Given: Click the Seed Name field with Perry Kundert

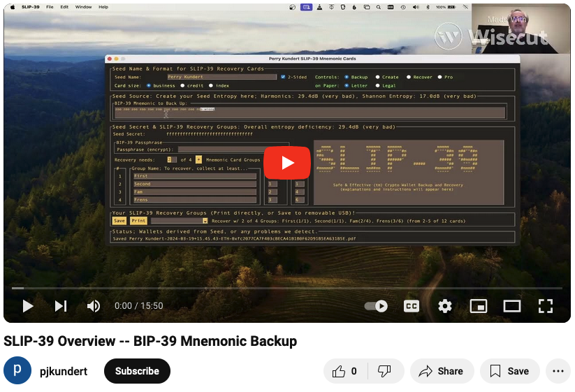Looking at the screenshot, I should 222,77.
